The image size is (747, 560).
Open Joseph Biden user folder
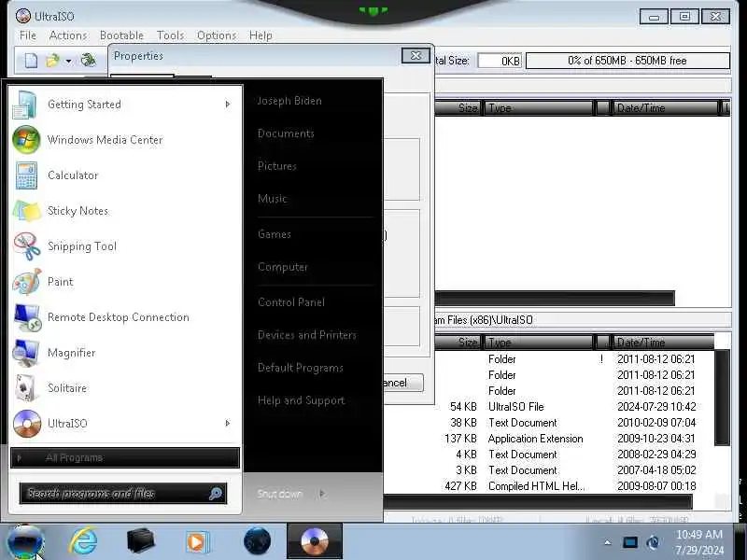(x=289, y=101)
